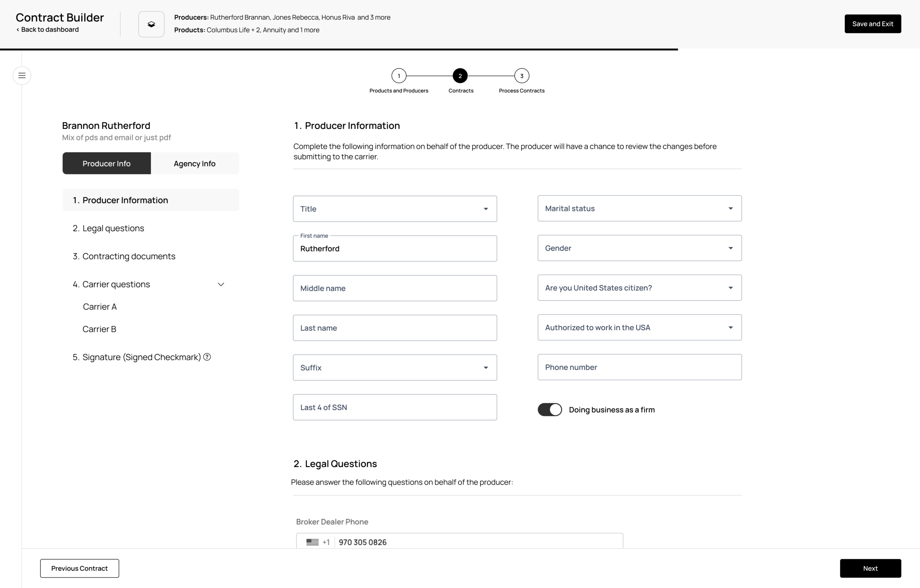Expand the Gender dropdown
The height and width of the screenshot is (588, 920).
point(639,248)
